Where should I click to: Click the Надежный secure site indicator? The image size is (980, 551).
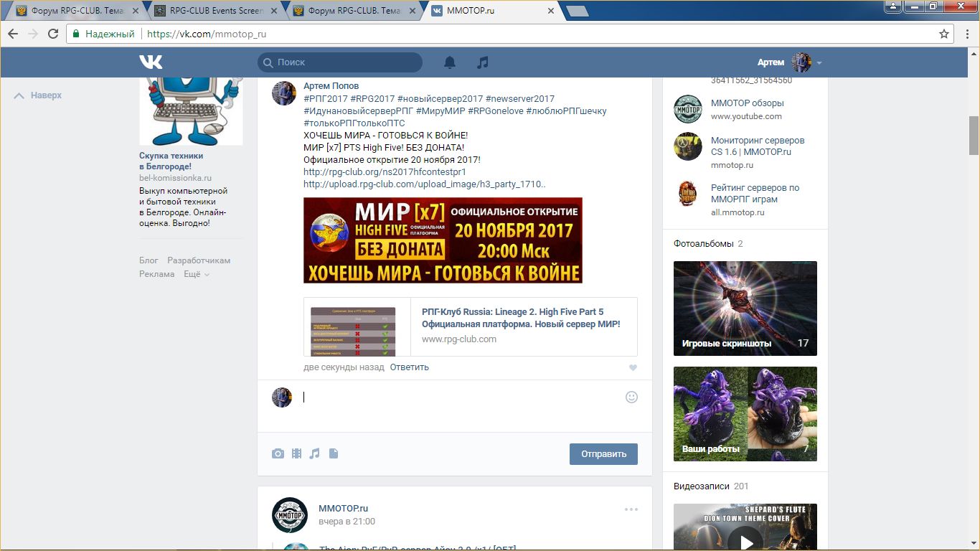coord(103,34)
